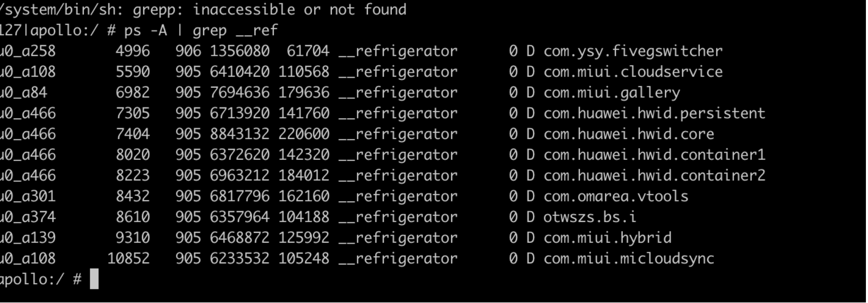This screenshot has height=303, width=868.
Task: Click user u0_a301 in the process list
Action: (28, 196)
